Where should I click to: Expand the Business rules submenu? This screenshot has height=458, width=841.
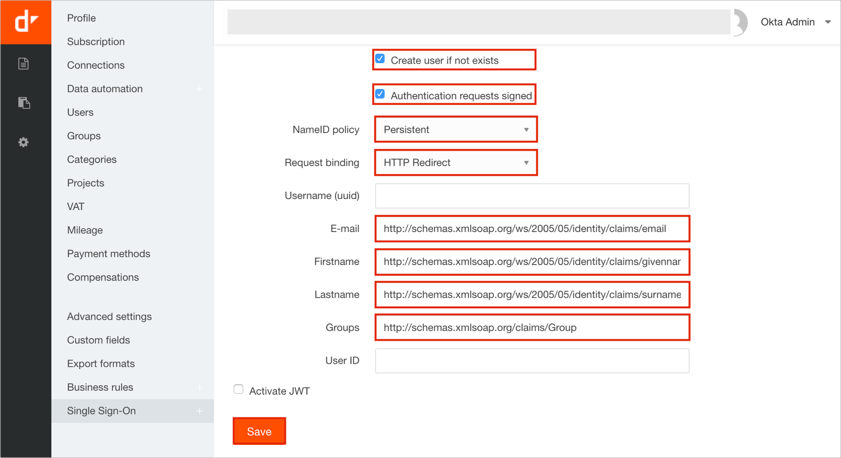pyautogui.click(x=199, y=387)
